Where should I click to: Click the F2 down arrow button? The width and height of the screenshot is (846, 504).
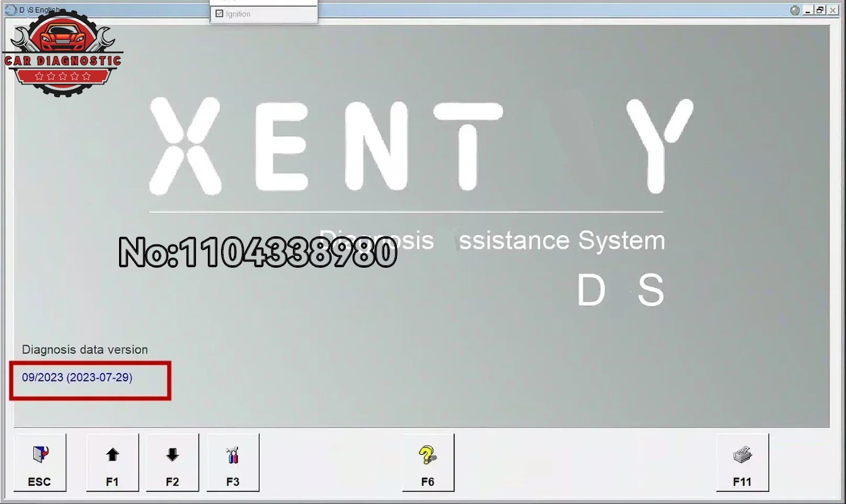point(173,462)
